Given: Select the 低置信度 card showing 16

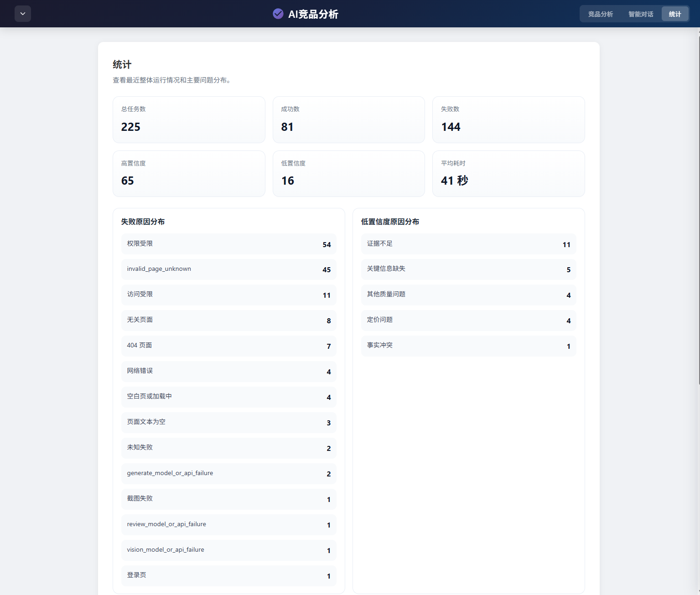Looking at the screenshot, I should (348, 174).
